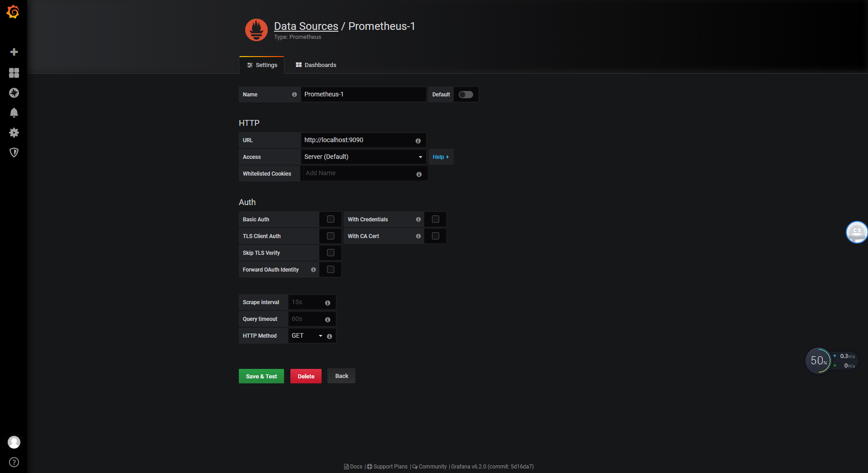868x473 pixels.
Task: Open the Support Plans footer link
Action: pos(387,467)
